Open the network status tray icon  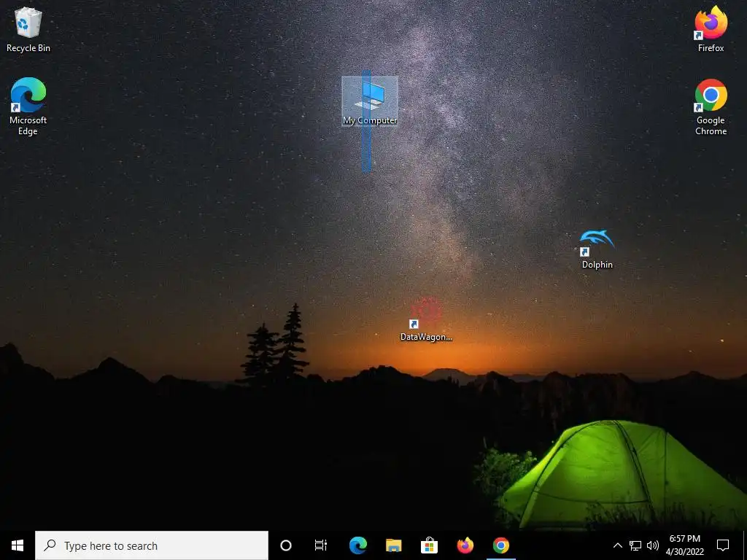(635, 545)
